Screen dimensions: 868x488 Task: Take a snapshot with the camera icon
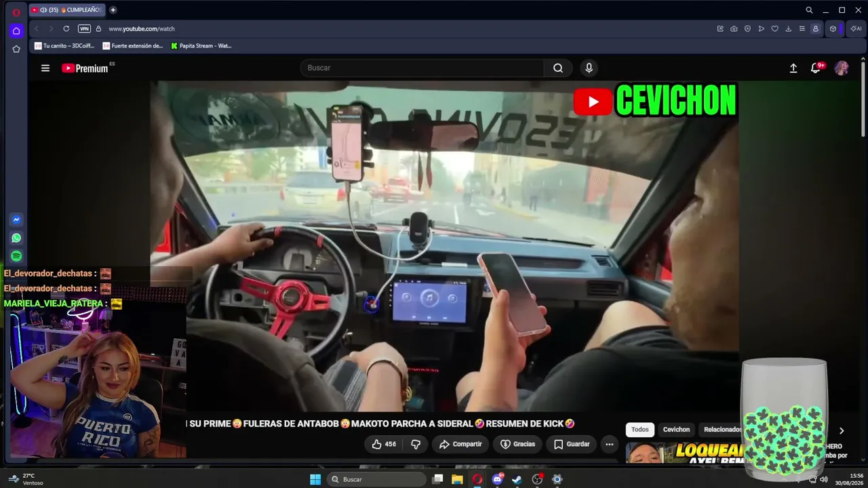(x=734, y=28)
